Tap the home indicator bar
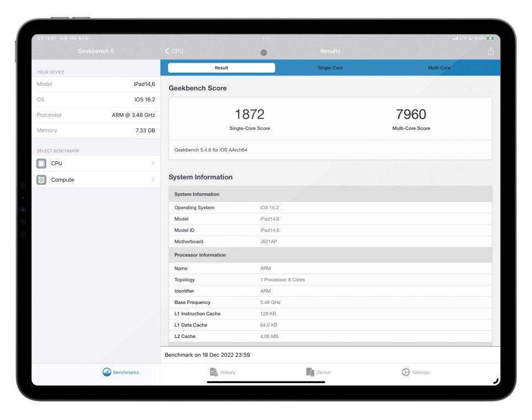Viewport: 532px width, 420px height. click(266, 382)
